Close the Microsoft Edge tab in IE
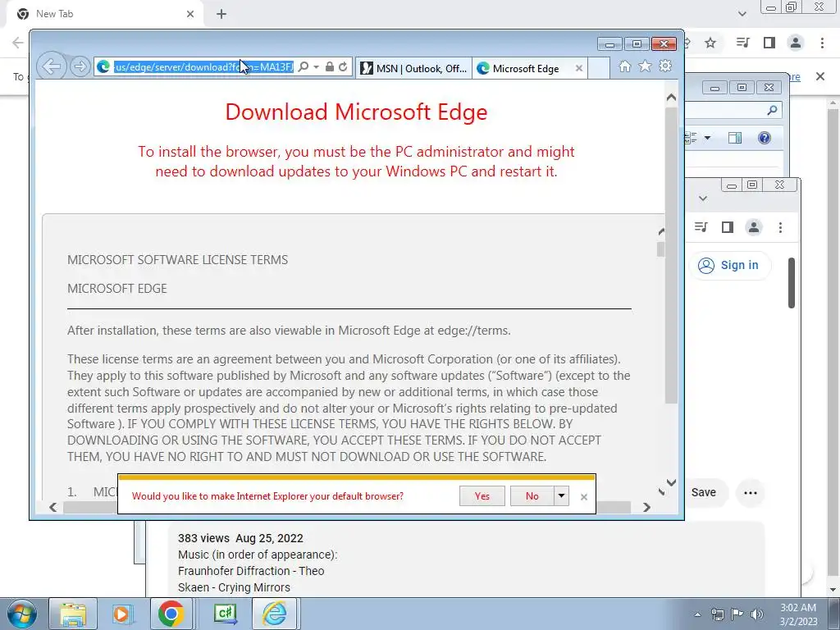The image size is (840, 630). click(578, 68)
